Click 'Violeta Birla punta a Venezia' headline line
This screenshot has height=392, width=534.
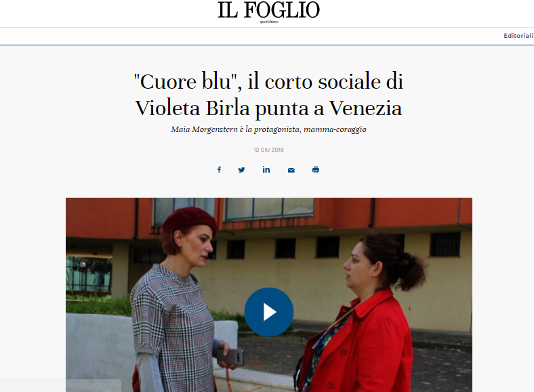pos(269,108)
